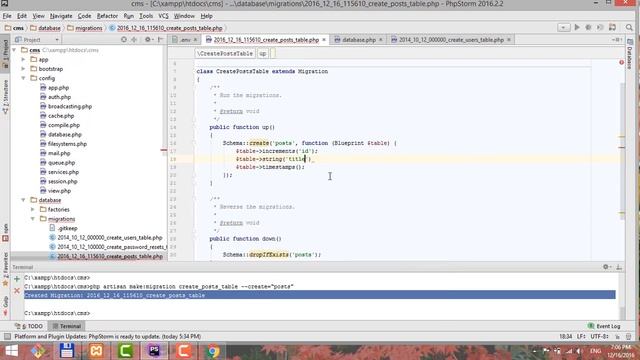Open auth.php in project tree
The width and height of the screenshot is (640, 360).
click(x=59, y=97)
